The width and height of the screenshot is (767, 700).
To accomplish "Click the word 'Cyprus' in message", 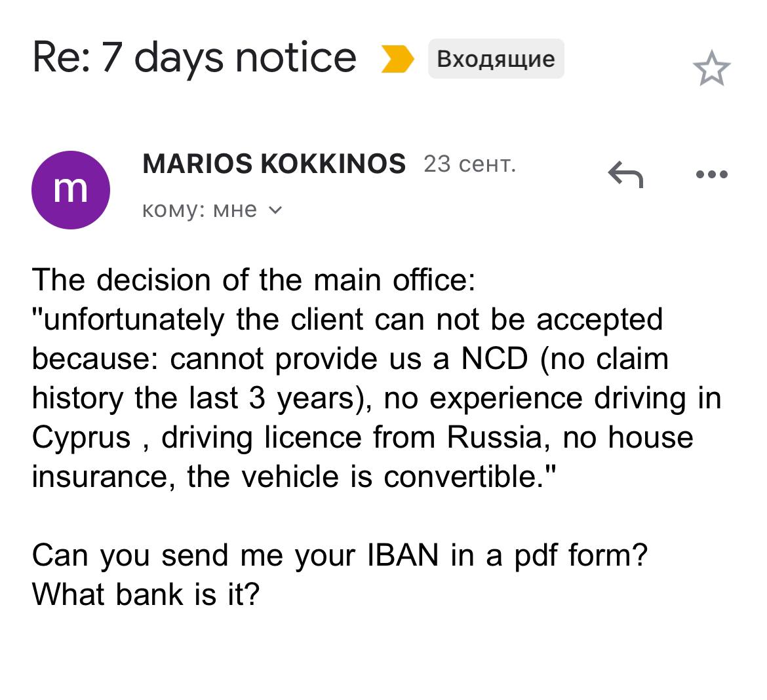I will click(81, 437).
